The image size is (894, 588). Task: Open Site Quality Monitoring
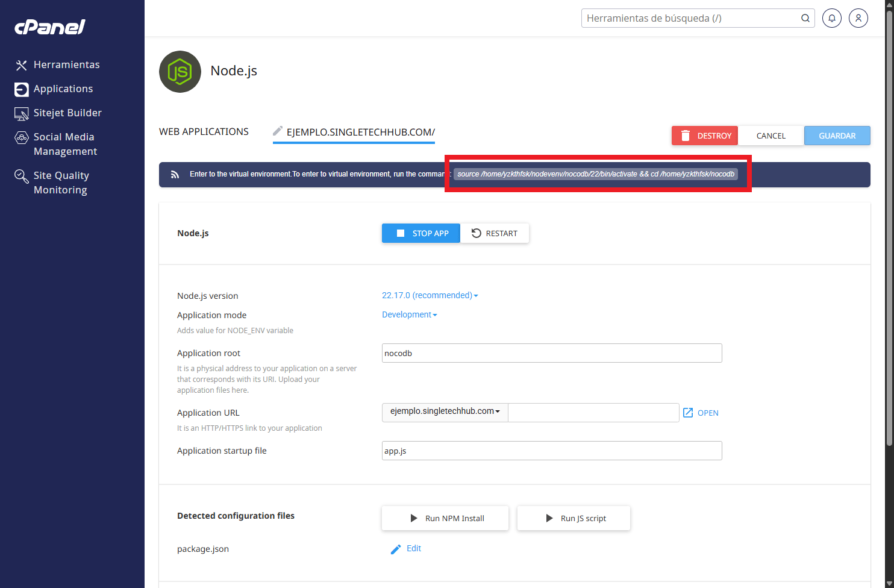pyautogui.click(x=61, y=183)
